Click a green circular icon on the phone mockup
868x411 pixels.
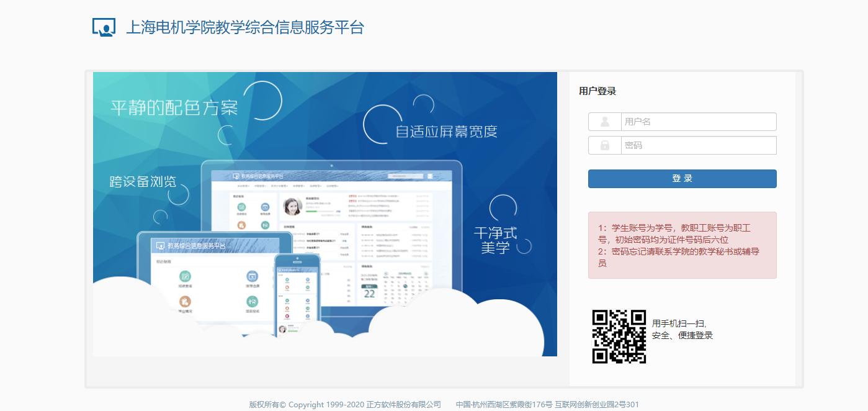(x=287, y=280)
